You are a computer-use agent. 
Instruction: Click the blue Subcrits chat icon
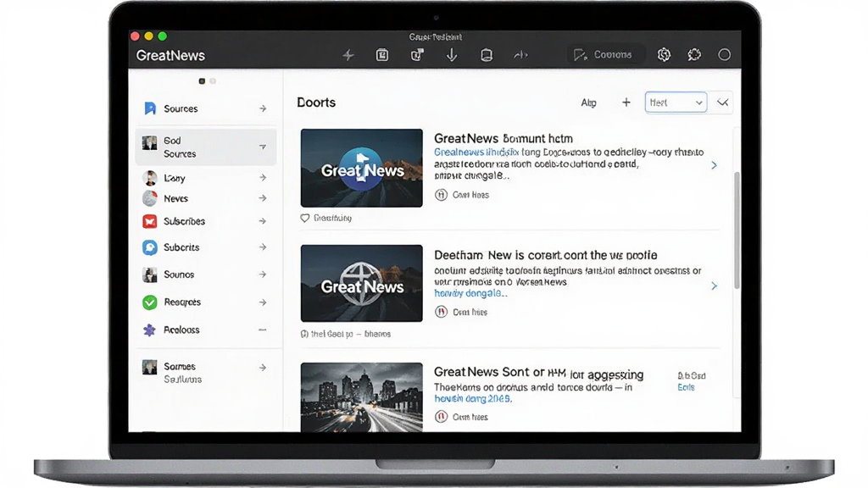[149, 247]
